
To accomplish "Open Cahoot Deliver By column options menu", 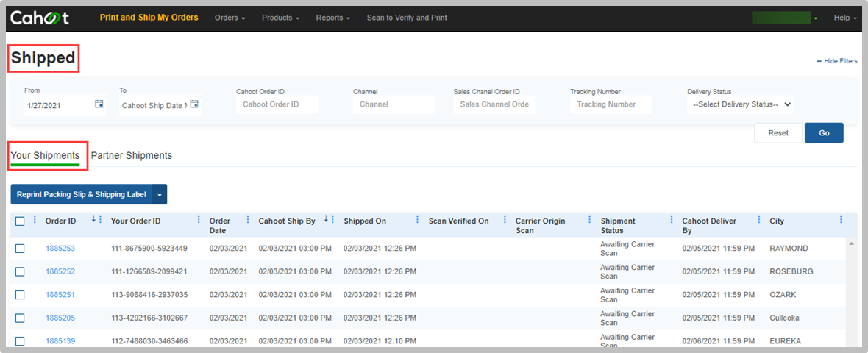I will [x=758, y=220].
